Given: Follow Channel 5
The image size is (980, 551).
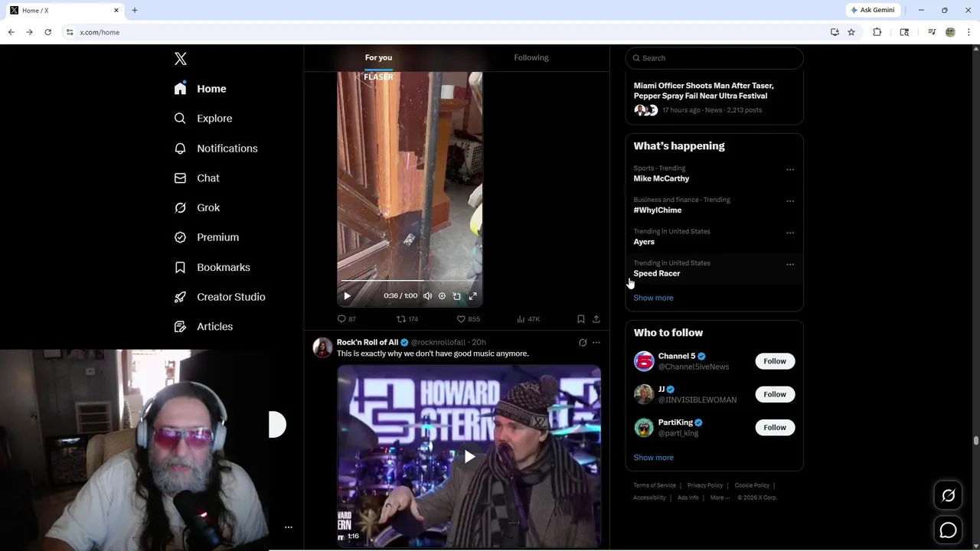Looking at the screenshot, I should tap(775, 361).
